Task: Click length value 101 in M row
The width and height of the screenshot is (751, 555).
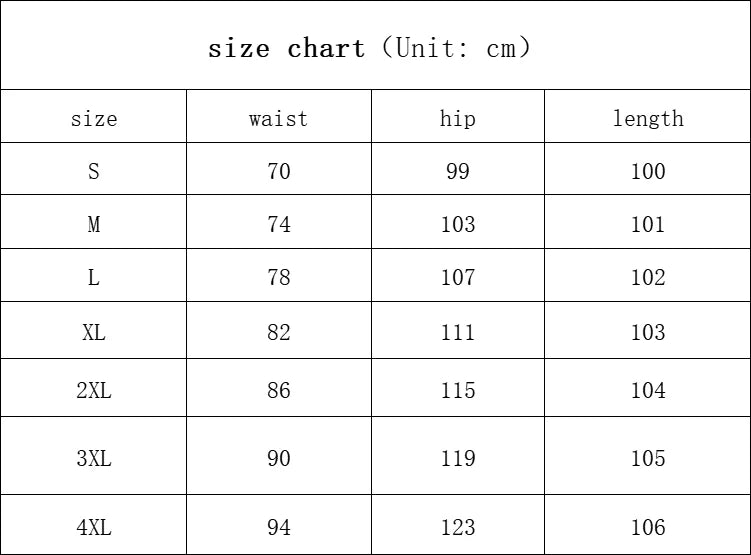Action: [x=647, y=225]
